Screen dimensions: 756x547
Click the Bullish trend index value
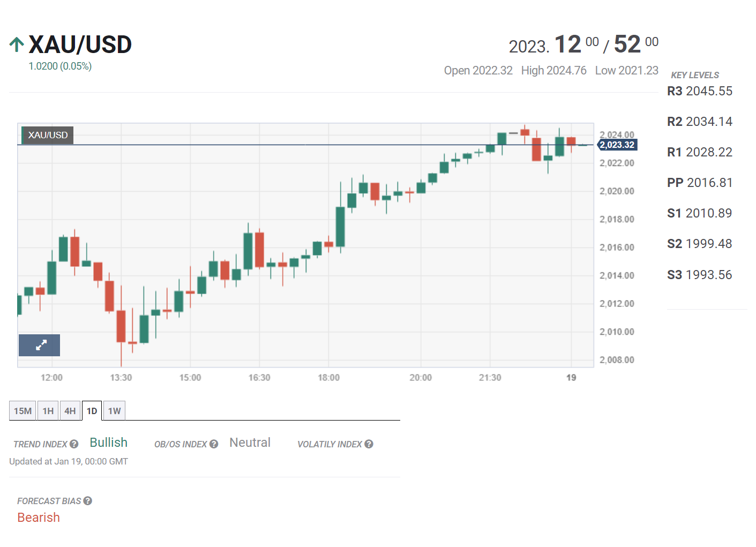[x=108, y=443]
